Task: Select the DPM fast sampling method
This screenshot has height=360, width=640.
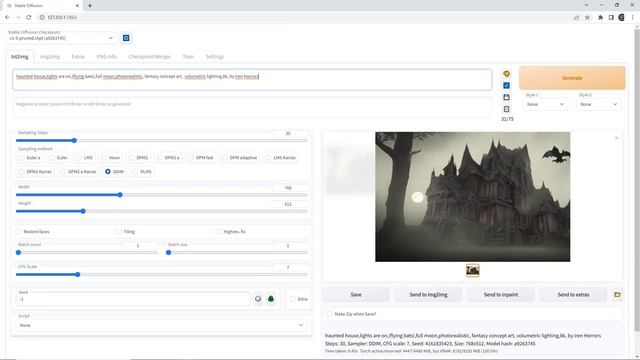Action: 201,158
